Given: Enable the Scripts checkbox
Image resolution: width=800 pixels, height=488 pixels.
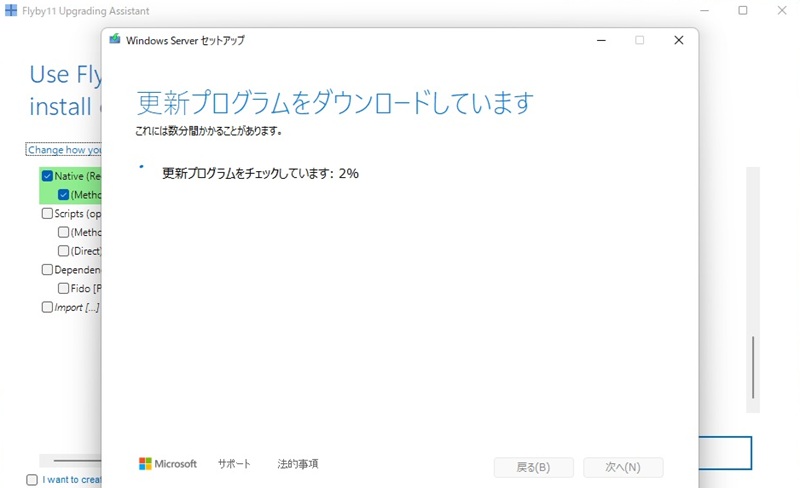Looking at the screenshot, I should tap(47, 213).
